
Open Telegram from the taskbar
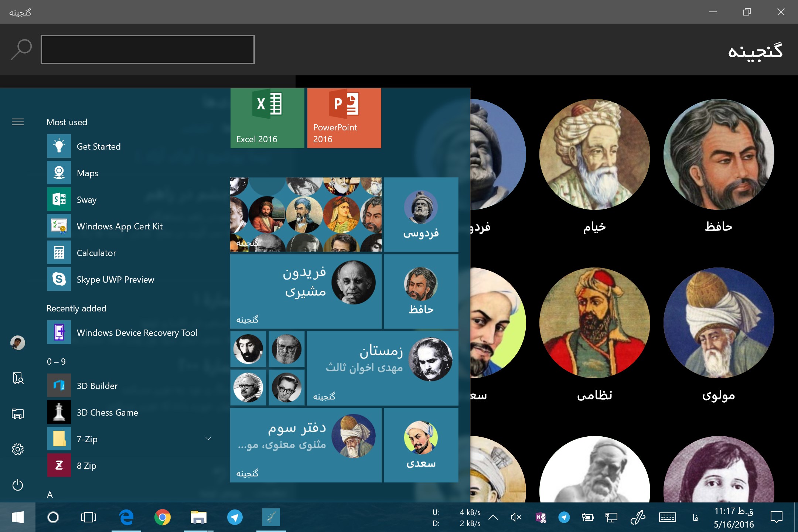pyautogui.click(x=235, y=517)
